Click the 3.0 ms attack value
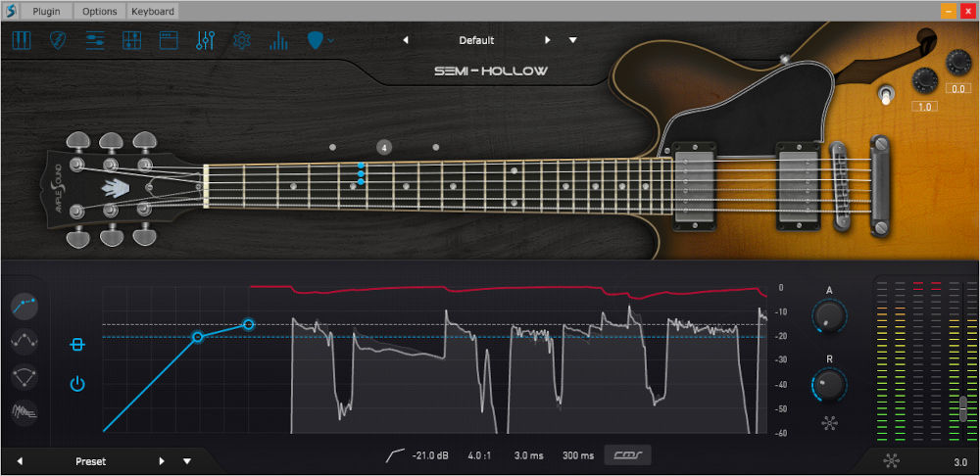The width and height of the screenshot is (980, 476). [x=529, y=456]
